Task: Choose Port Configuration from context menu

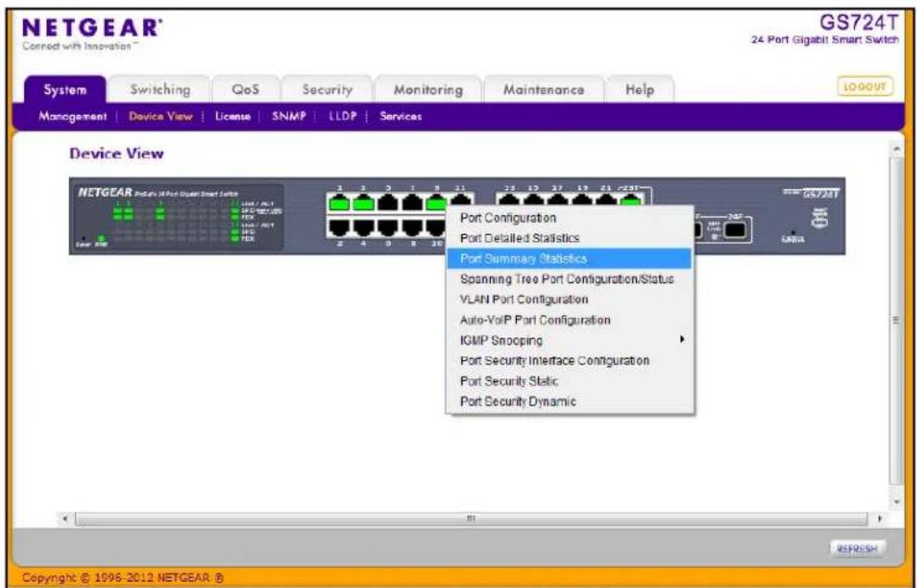Action: pos(569,218)
